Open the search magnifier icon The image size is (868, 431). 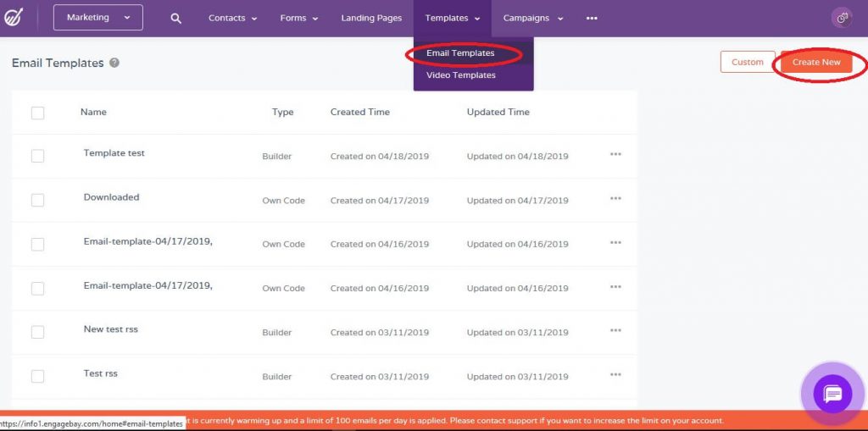[x=175, y=19]
